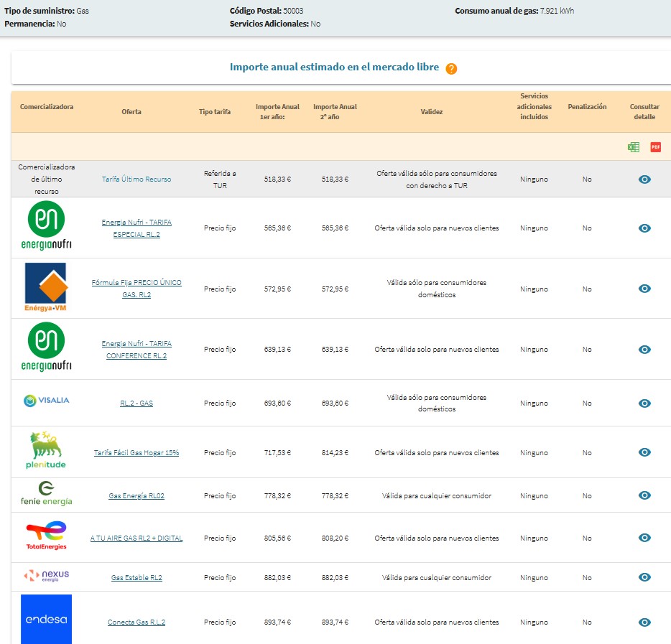Click the Validez column header

point(431,111)
